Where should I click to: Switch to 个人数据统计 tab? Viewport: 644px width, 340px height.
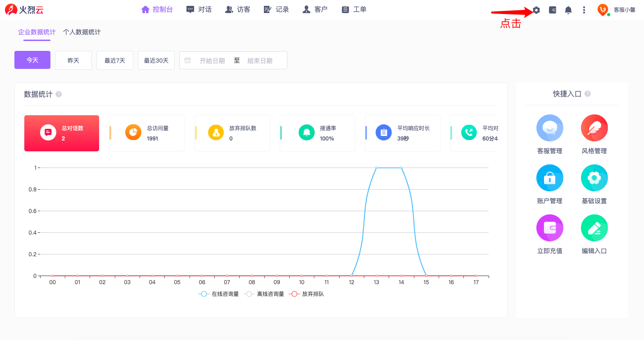point(82,32)
